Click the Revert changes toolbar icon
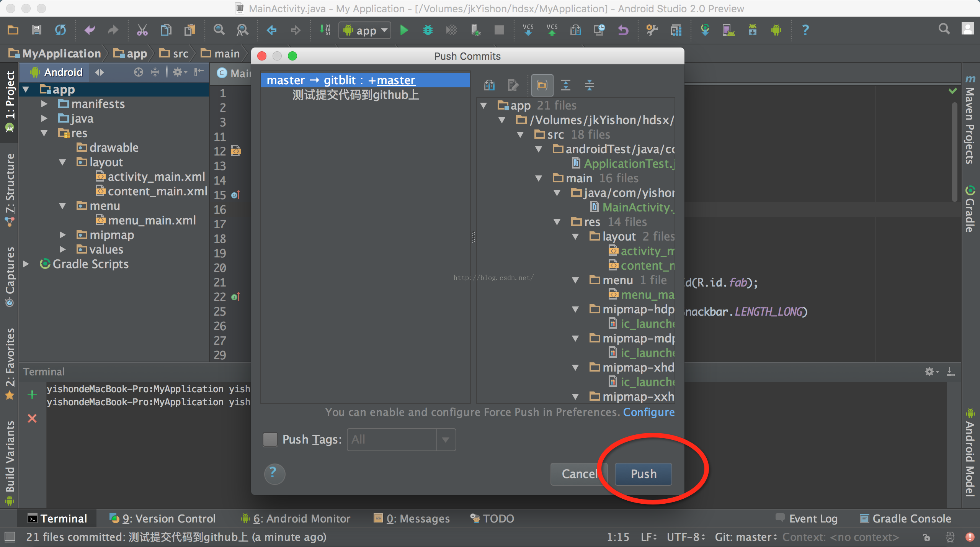 point(623,30)
